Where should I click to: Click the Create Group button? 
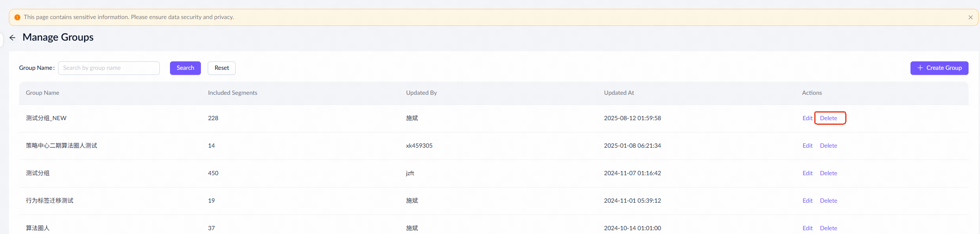[939, 68]
